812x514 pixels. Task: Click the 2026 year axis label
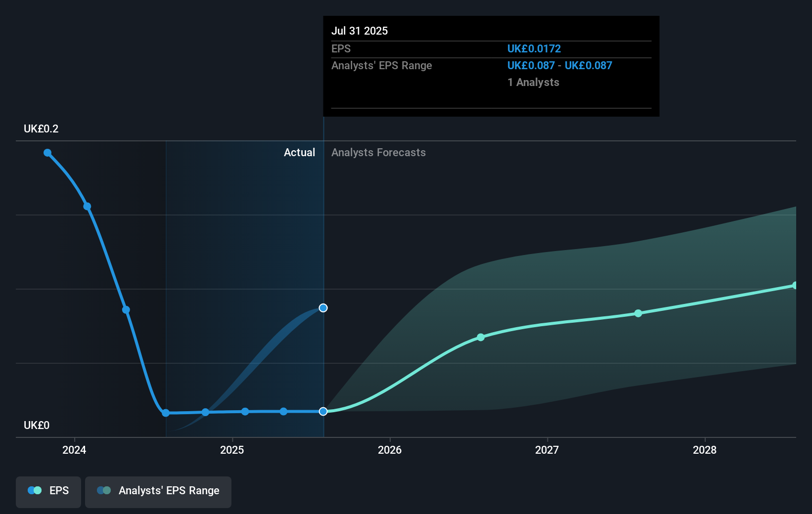coord(390,450)
